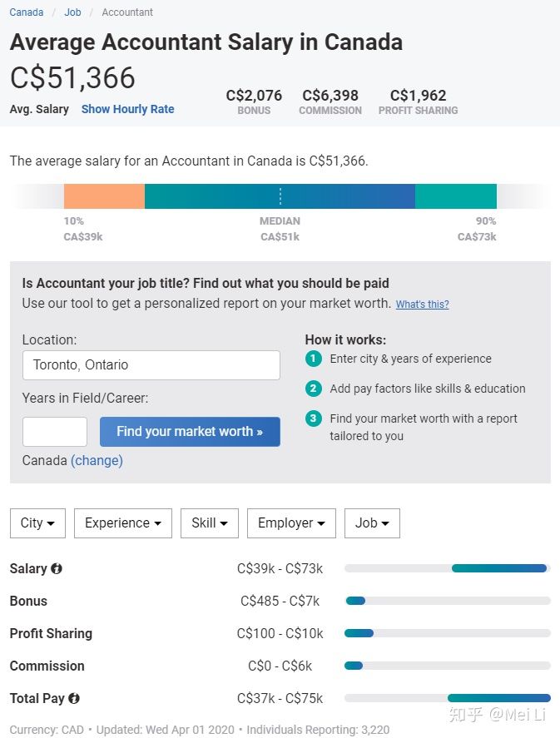Open the Job filter dropdown

(371, 523)
